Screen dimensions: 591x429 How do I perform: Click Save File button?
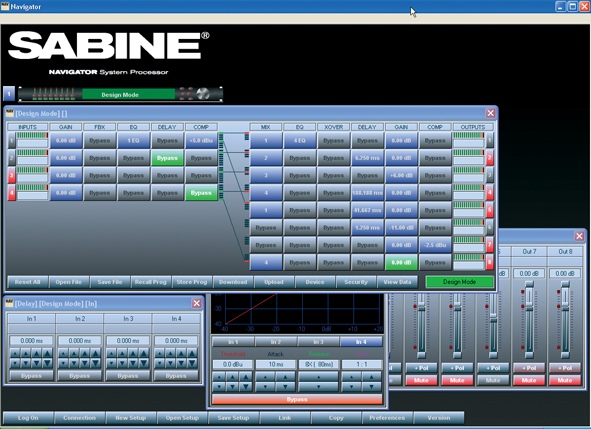(x=110, y=282)
